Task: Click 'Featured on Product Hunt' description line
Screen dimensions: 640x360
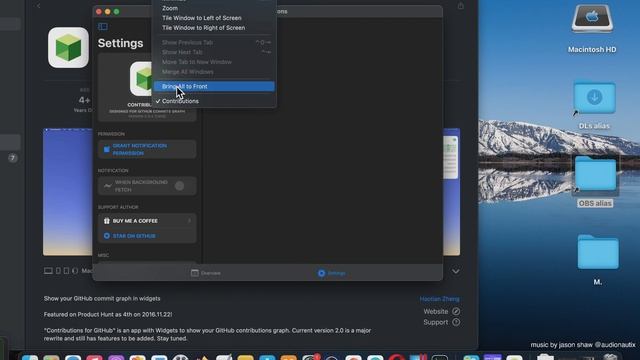Action: [108, 315]
